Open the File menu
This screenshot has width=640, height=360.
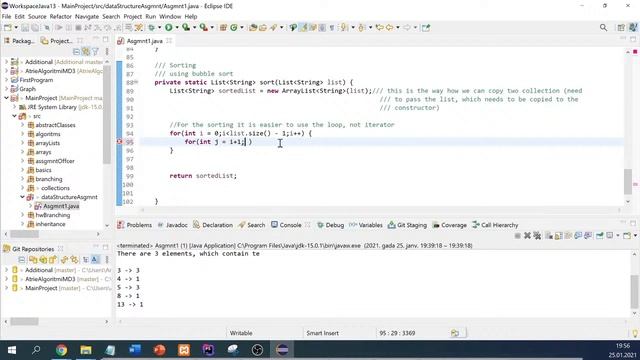(x=6, y=17)
